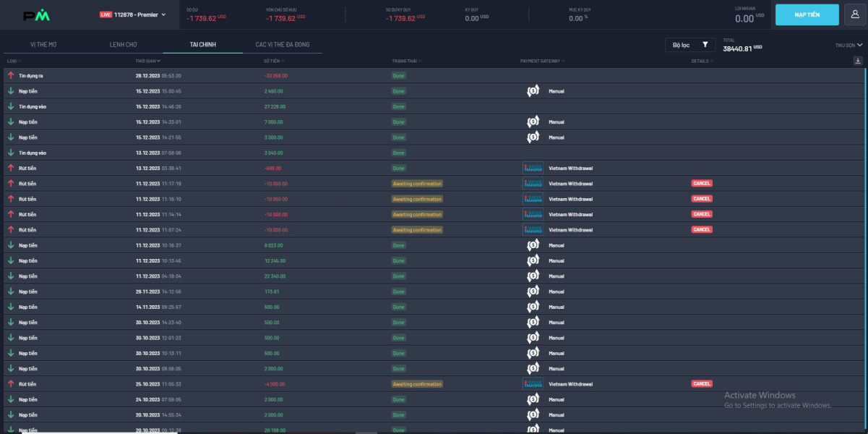The width and height of the screenshot is (868, 434).
Task: Sort by the Thời gian column header
Action: pos(147,61)
